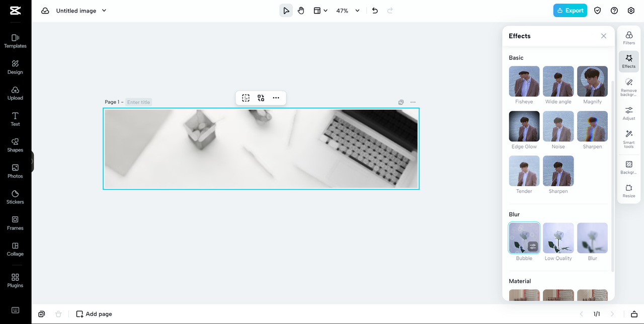Apply the Fisheye effect
Image resolution: width=644 pixels, height=324 pixels.
click(524, 82)
